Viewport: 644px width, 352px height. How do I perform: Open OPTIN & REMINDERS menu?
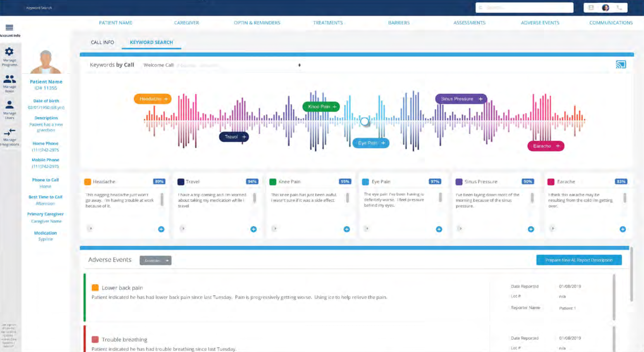click(257, 23)
